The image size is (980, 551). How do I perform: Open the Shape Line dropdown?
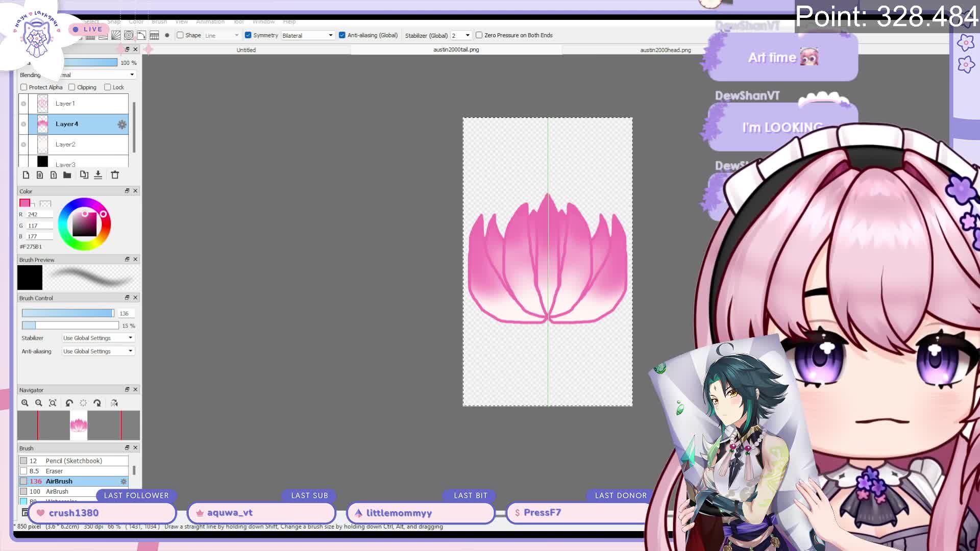click(222, 35)
